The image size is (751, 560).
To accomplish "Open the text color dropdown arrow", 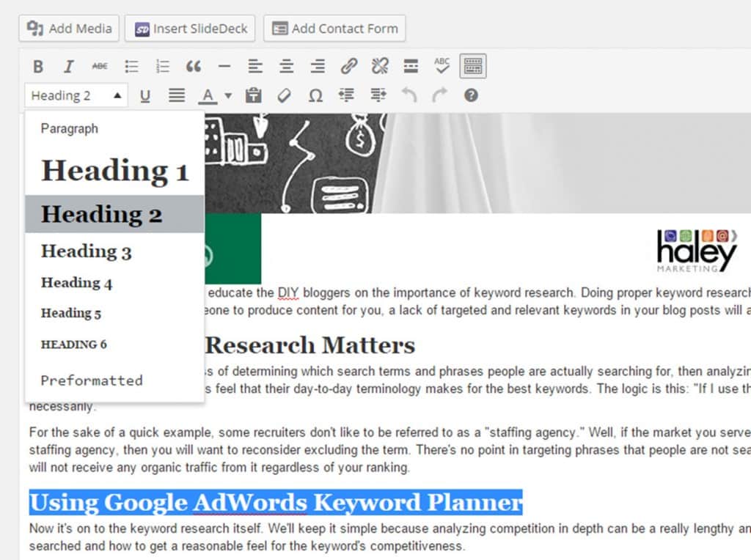I will click(229, 96).
